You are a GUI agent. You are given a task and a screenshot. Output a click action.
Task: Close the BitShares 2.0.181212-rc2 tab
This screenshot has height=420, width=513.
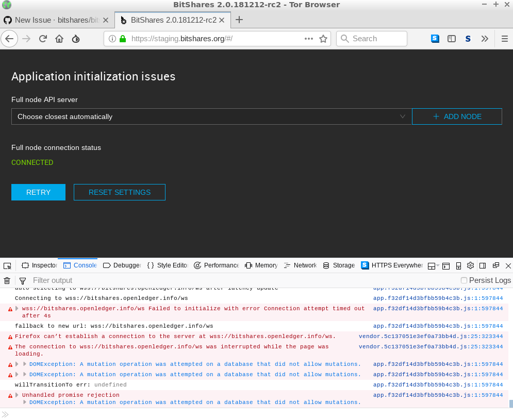pyautogui.click(x=222, y=20)
